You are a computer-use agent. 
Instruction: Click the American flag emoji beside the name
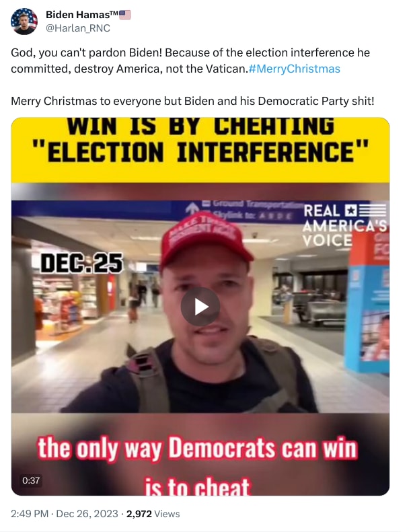pyautogui.click(x=125, y=15)
